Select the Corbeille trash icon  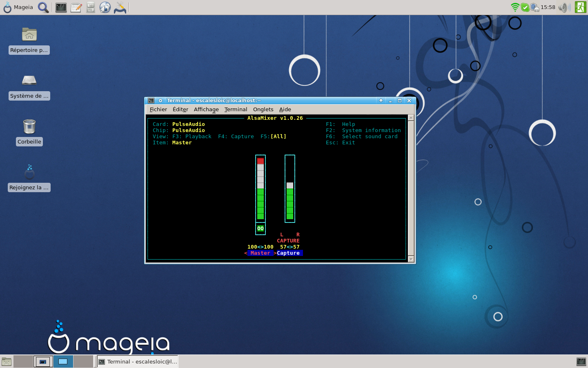point(29,126)
